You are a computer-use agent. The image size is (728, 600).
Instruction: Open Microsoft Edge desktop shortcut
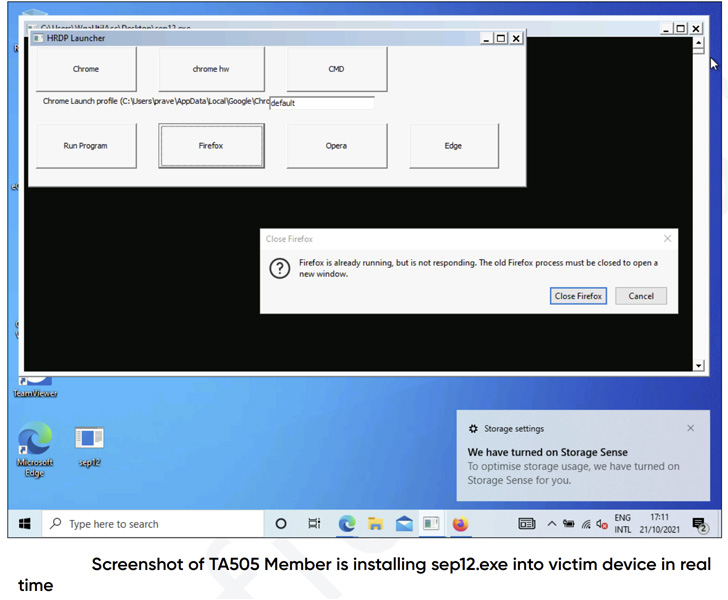[35, 441]
